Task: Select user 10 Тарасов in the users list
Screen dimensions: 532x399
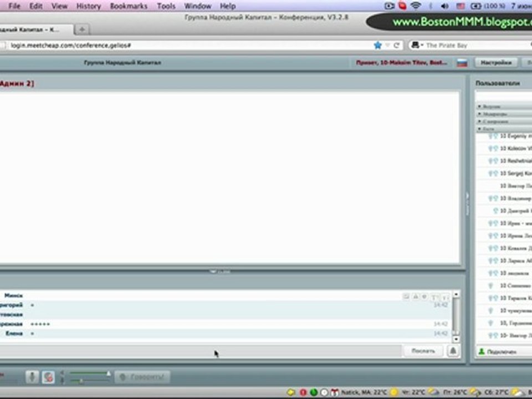Action: [504, 298]
